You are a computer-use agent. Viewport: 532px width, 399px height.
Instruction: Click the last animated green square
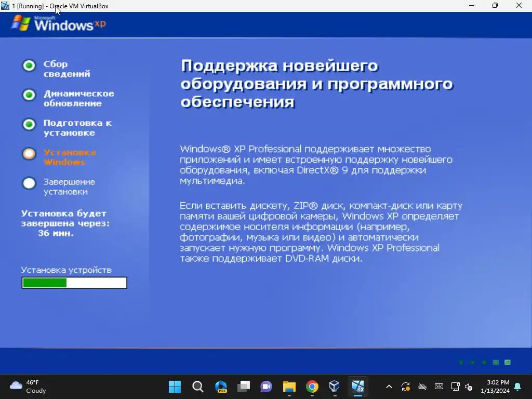(508, 362)
